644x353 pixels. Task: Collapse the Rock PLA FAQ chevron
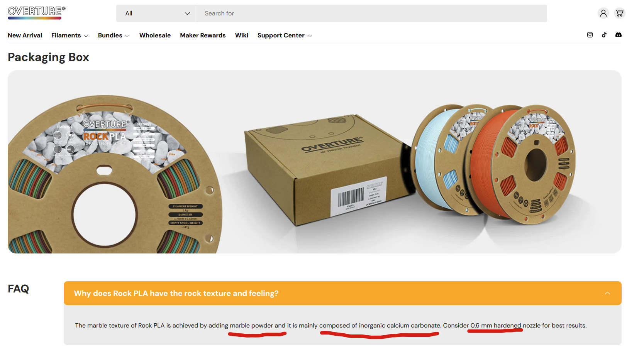pos(607,293)
